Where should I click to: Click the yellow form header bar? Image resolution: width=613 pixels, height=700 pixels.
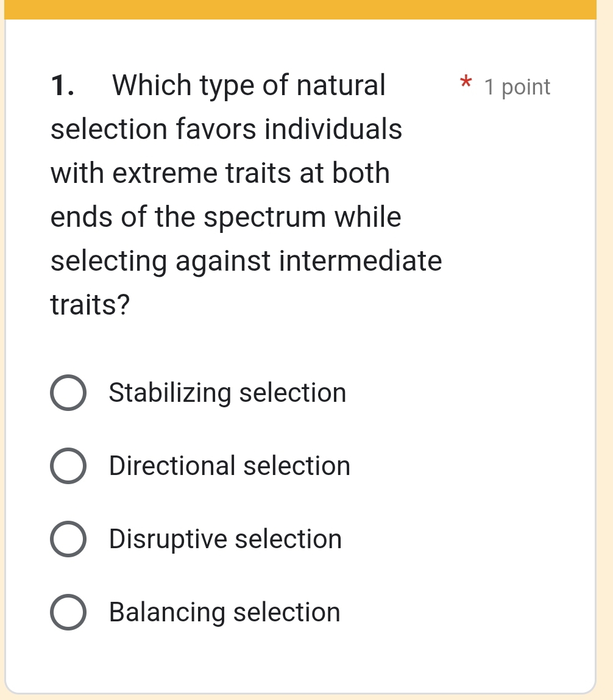301,9
